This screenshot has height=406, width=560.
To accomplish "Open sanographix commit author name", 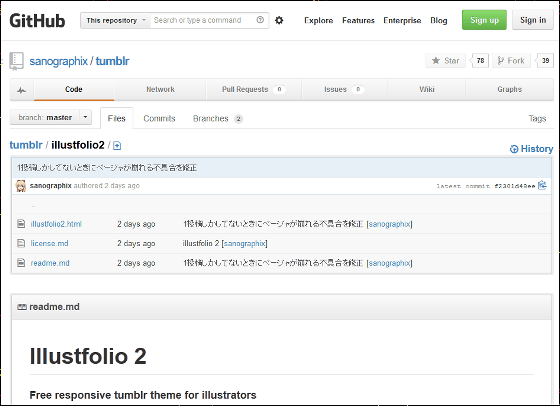I will (51, 186).
